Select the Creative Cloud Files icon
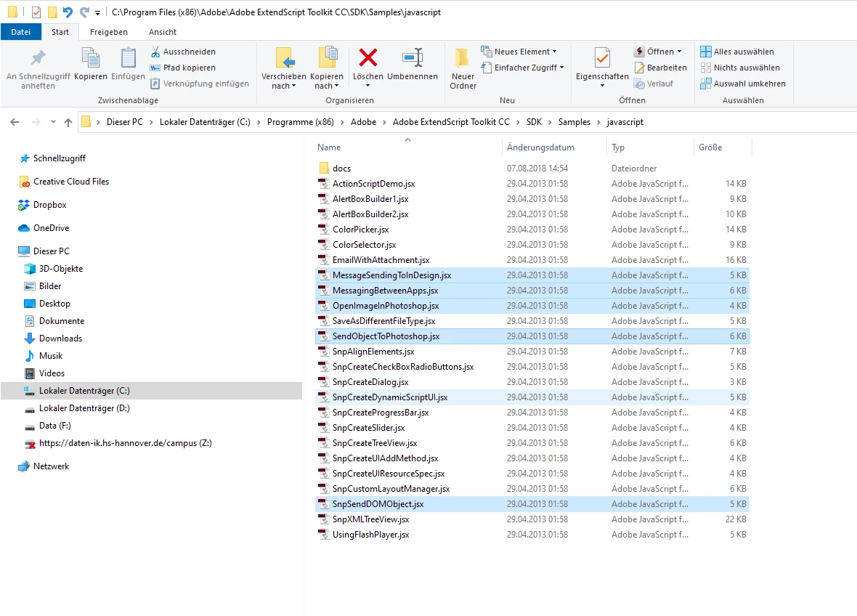 click(x=23, y=182)
